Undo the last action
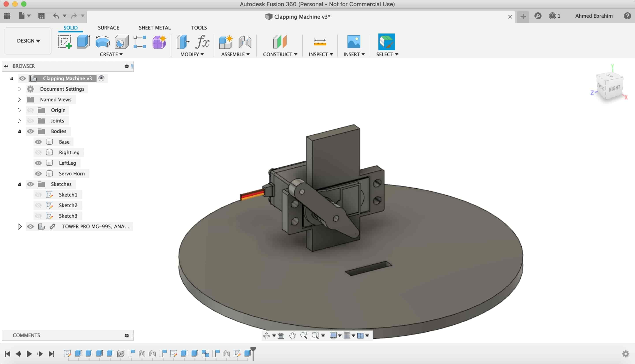Image resolution: width=635 pixels, height=364 pixels. click(x=56, y=16)
